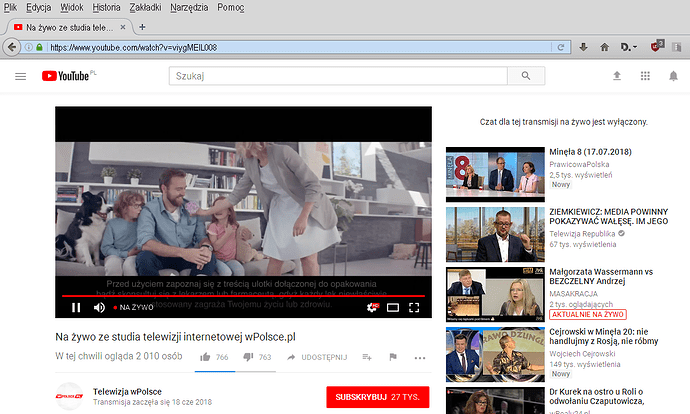Image resolution: width=690 pixels, height=414 pixels.
Task: Open the browser downloads arrow
Action: (584, 47)
